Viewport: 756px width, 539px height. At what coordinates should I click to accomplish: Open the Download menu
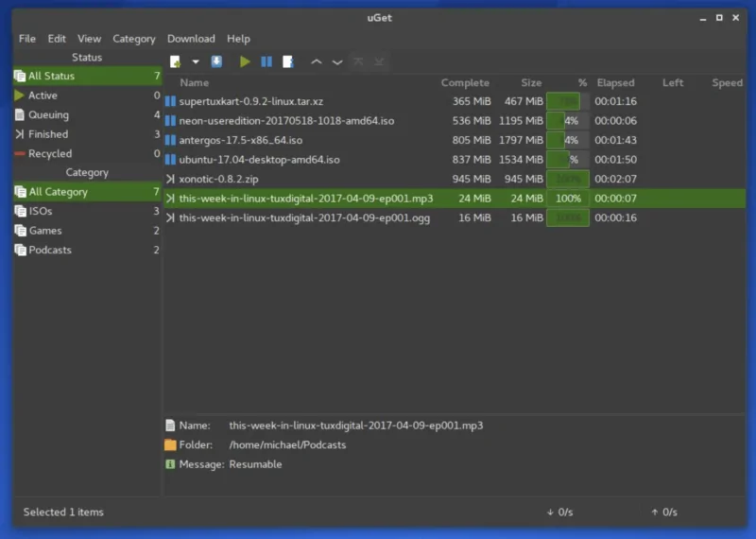[x=191, y=39]
